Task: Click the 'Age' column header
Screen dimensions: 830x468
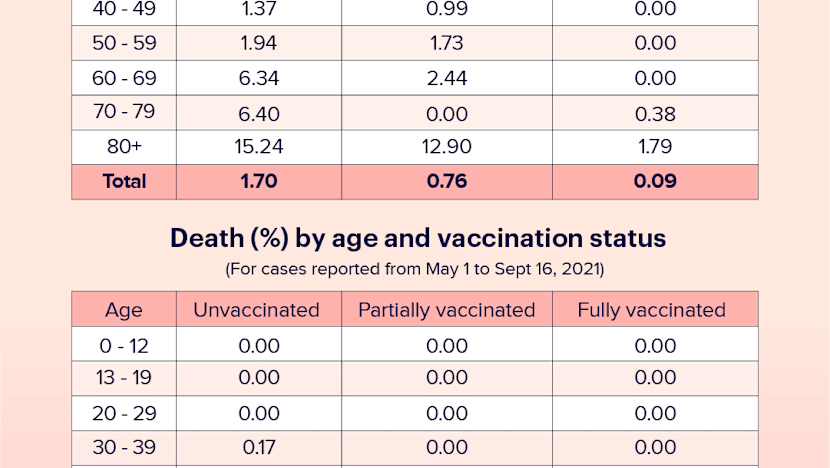Action: point(124,310)
